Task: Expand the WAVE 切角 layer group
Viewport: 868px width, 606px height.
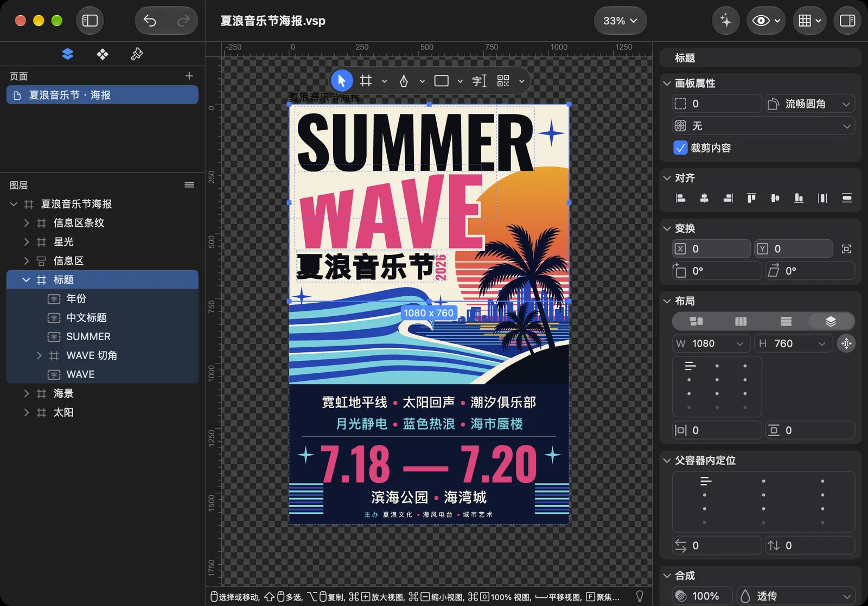Action: [39, 356]
